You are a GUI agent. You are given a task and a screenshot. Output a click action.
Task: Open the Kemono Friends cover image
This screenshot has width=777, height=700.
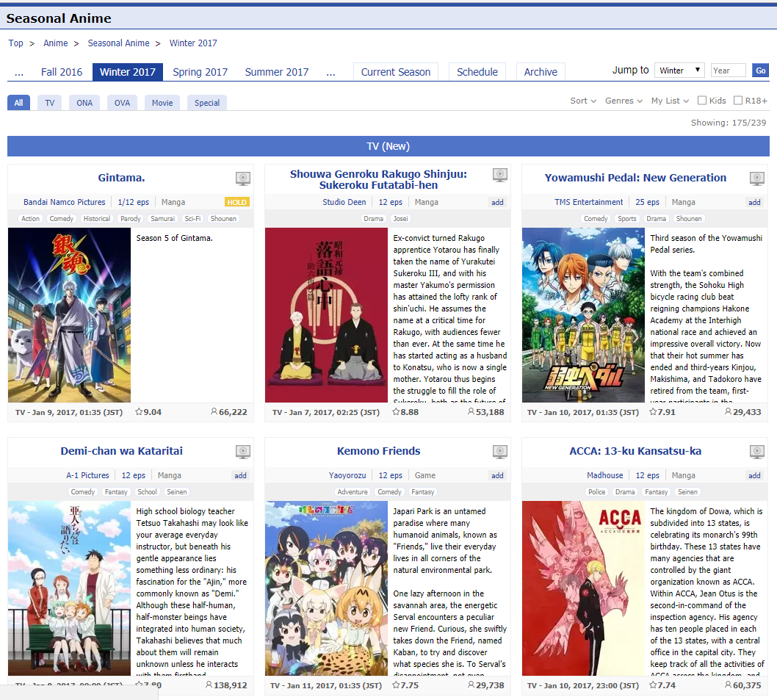[326, 588]
